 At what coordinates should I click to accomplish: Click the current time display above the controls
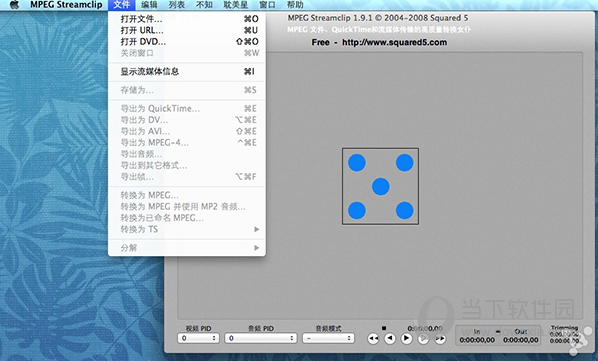point(425,328)
